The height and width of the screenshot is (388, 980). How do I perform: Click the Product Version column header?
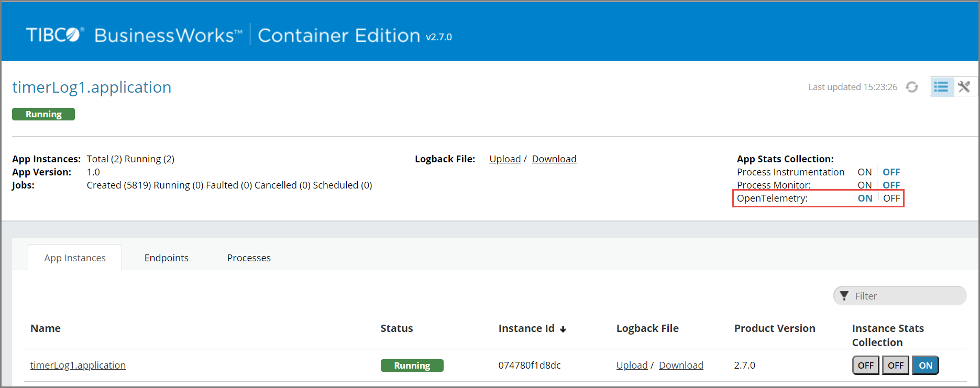(x=775, y=328)
